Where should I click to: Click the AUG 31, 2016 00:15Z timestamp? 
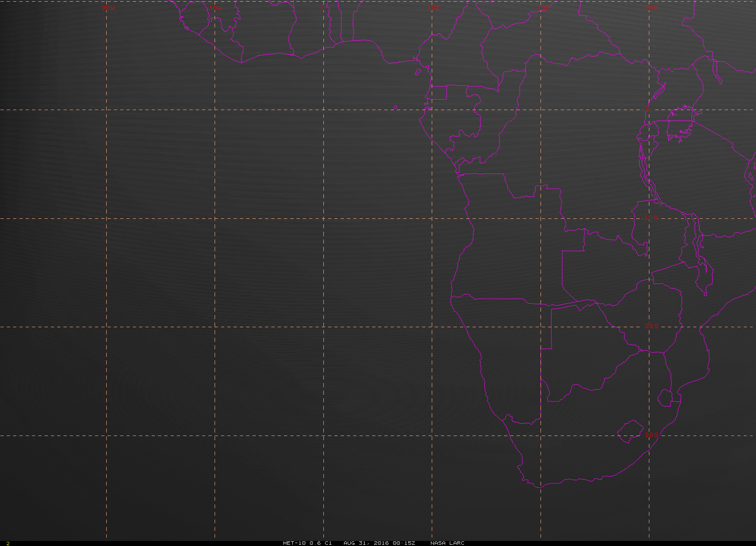(x=379, y=543)
